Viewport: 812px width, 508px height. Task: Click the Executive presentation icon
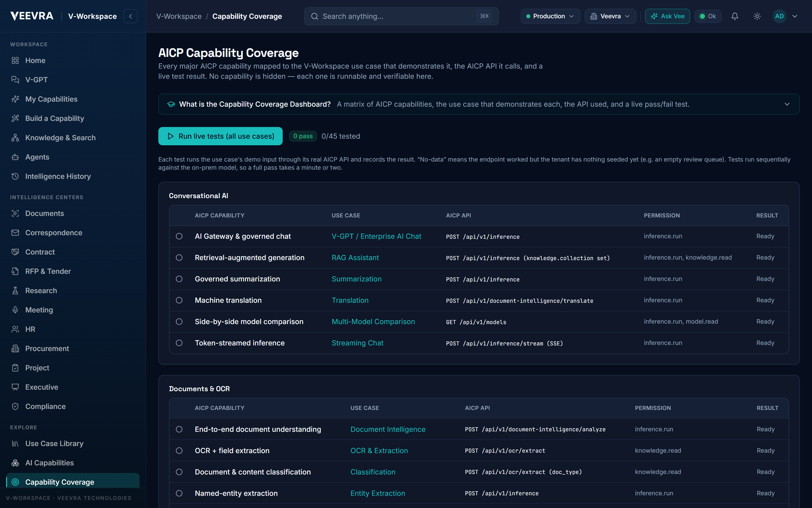pyautogui.click(x=15, y=387)
